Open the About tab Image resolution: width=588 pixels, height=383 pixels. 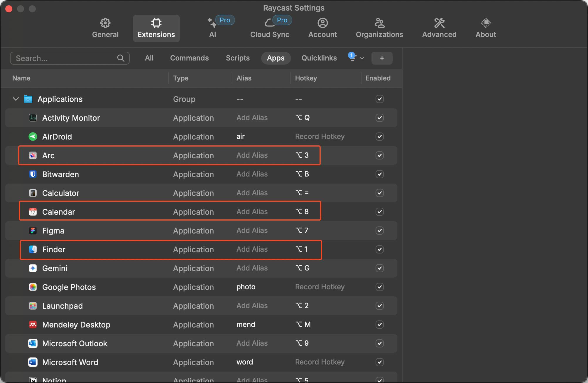[x=486, y=28]
